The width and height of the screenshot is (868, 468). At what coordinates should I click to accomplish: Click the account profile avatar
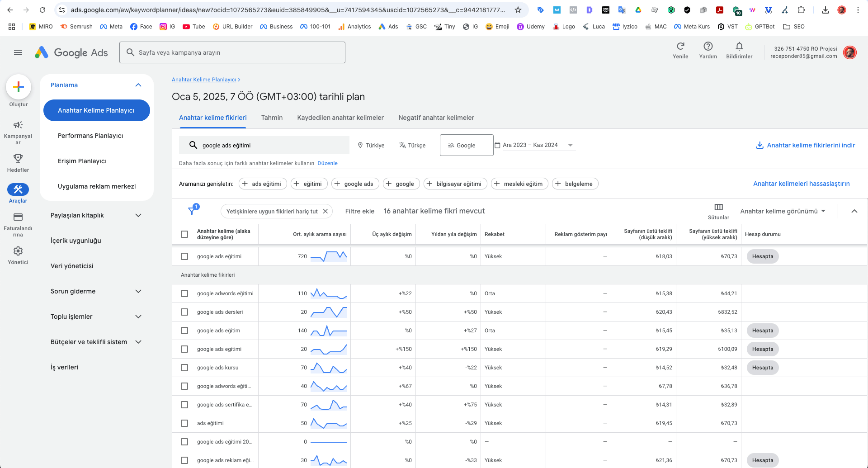pos(850,52)
